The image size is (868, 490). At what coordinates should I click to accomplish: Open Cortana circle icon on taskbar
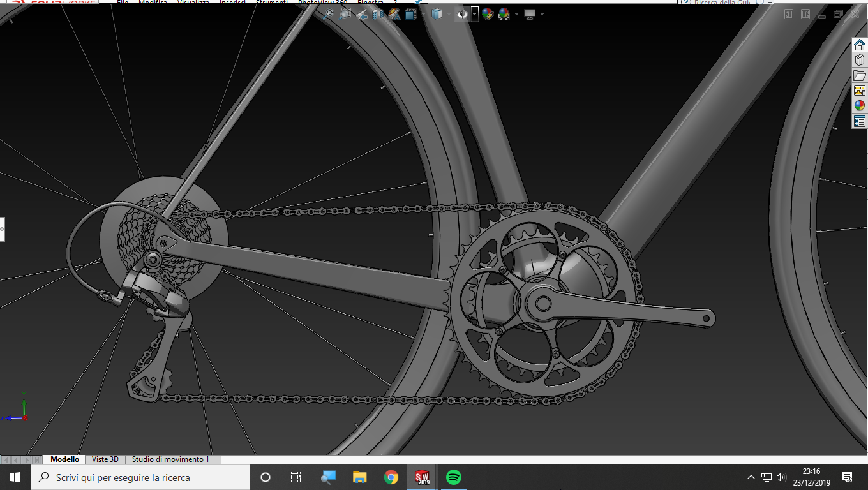[266, 477]
